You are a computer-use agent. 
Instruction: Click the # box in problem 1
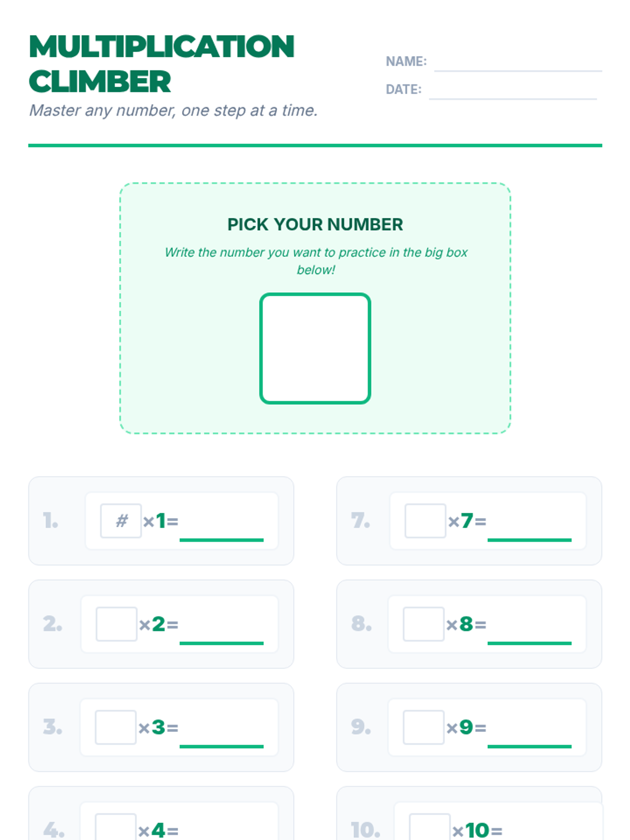[121, 521]
